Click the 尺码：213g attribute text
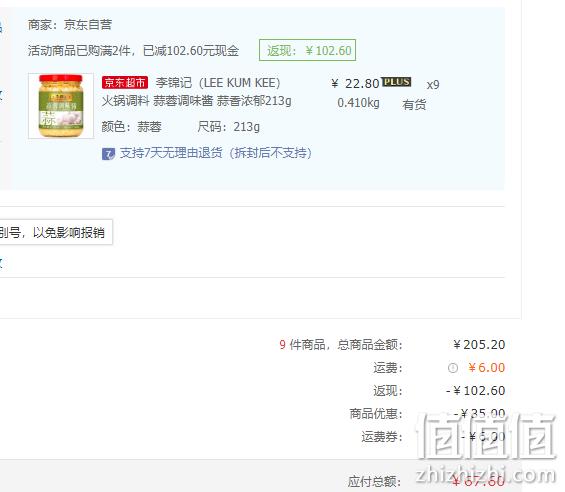 coord(228,127)
